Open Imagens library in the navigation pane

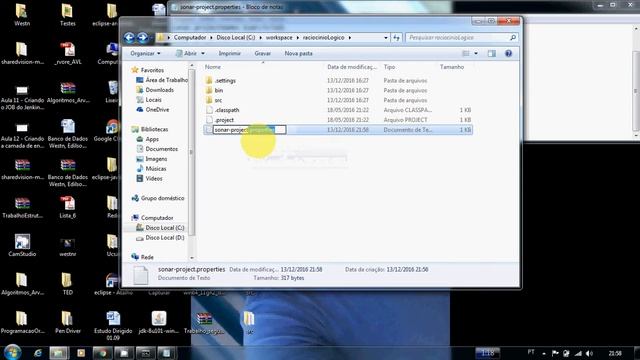point(156,159)
